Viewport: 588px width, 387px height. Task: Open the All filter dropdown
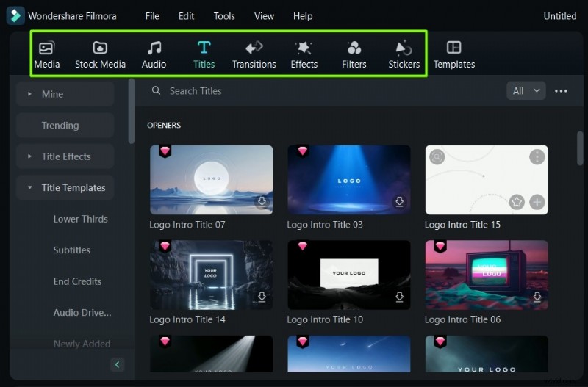point(526,91)
